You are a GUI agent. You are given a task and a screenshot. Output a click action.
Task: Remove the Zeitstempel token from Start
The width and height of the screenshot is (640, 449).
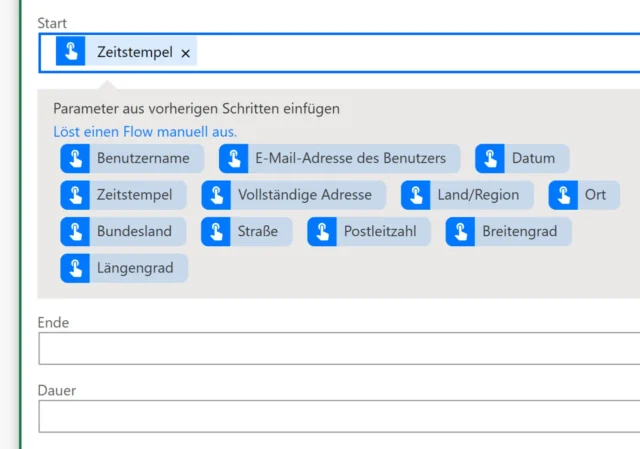186,53
